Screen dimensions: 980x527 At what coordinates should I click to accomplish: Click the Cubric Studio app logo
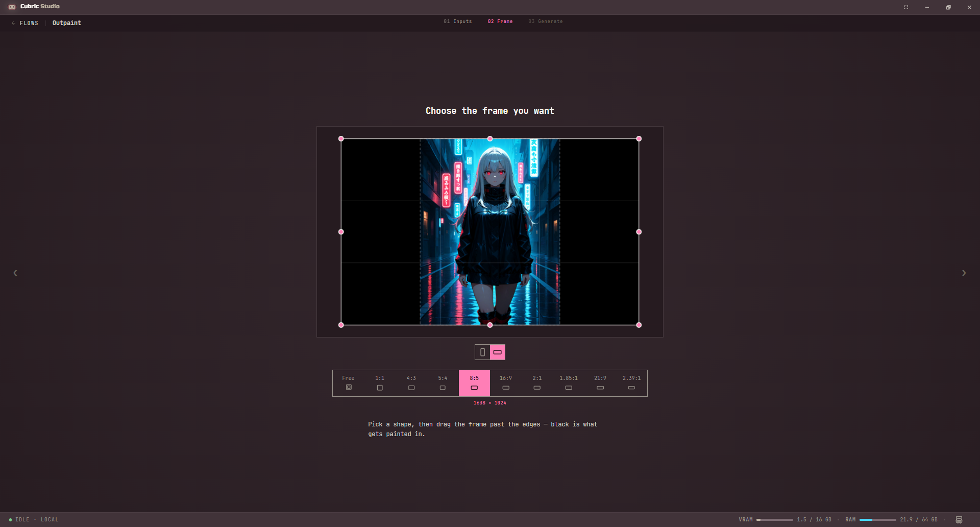coord(12,7)
